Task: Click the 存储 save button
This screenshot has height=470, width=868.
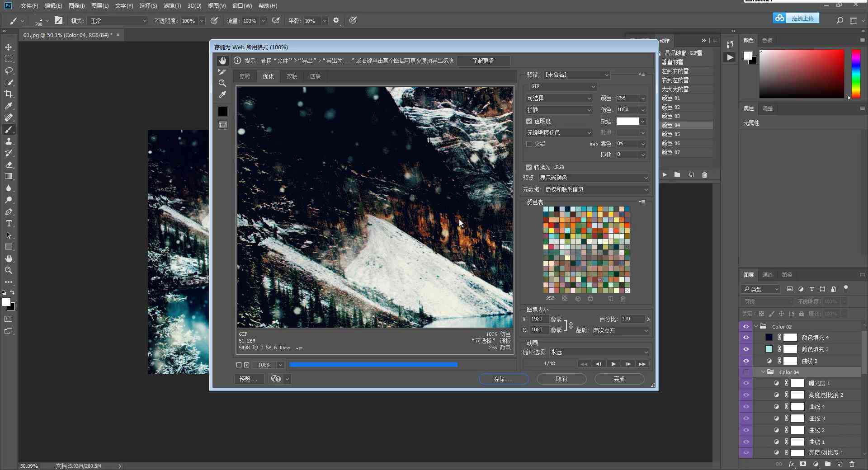Action: (504, 379)
